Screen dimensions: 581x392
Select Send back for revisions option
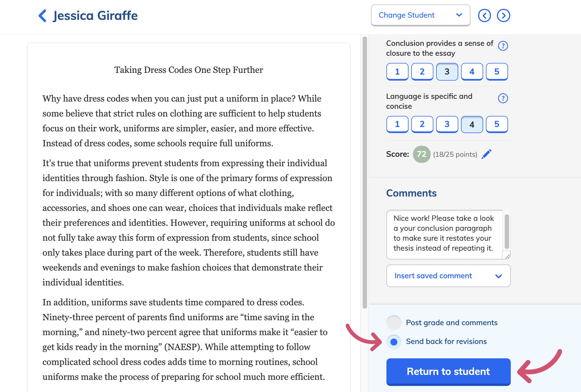[394, 342]
